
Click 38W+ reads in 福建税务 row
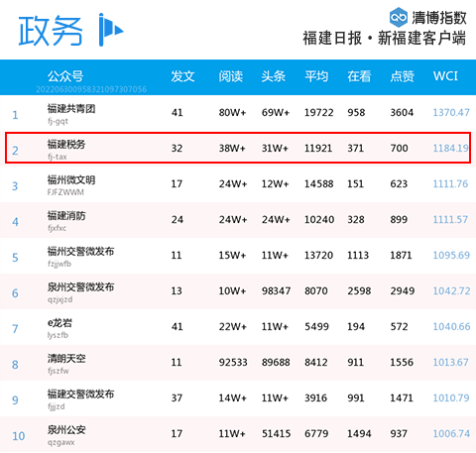232,149
